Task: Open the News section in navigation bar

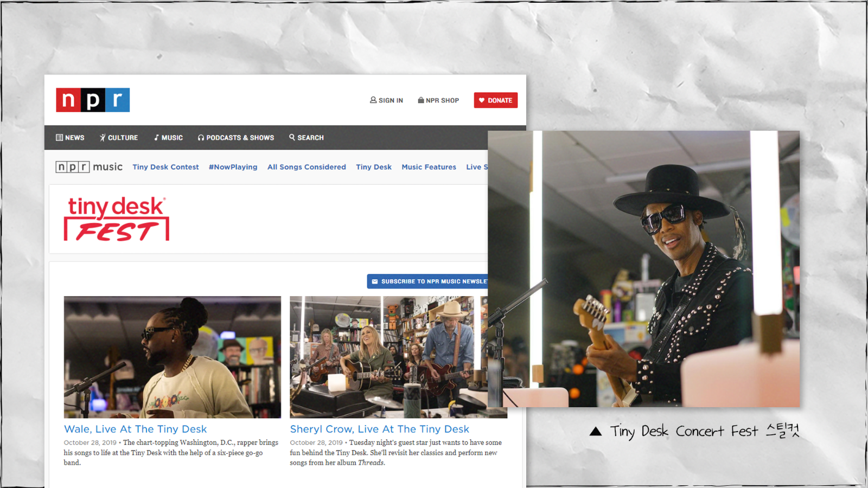Action: 71,138
